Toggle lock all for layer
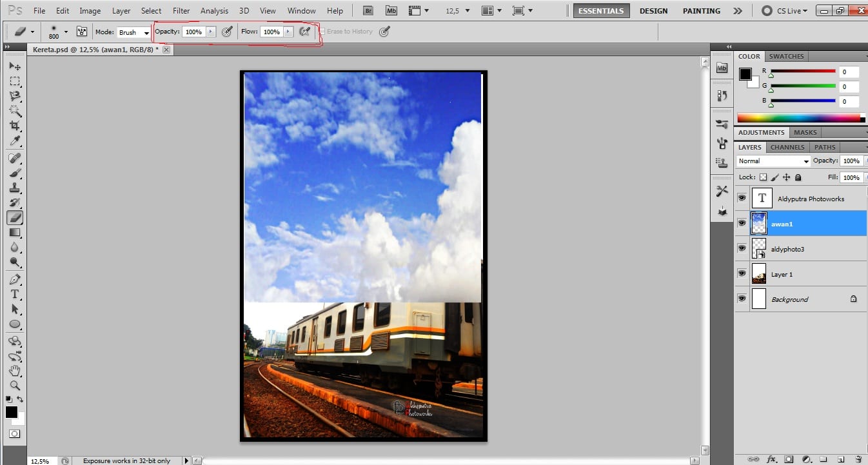868x465 pixels. point(798,177)
